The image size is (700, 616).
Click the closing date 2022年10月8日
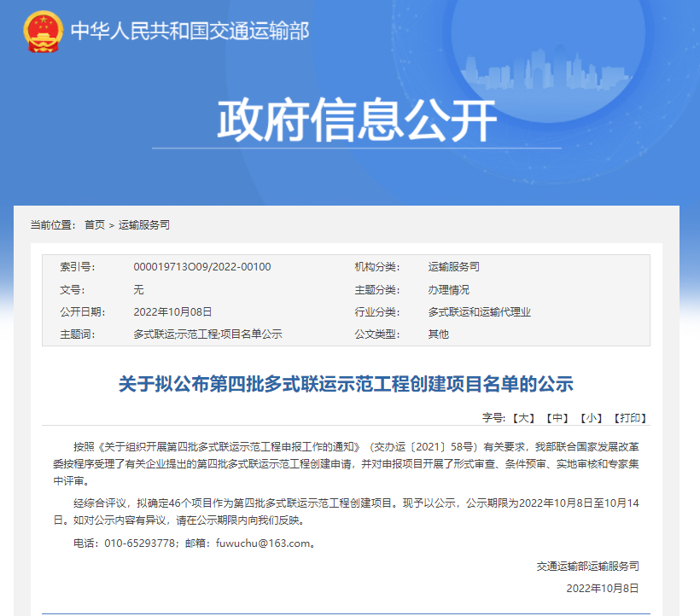603,589
